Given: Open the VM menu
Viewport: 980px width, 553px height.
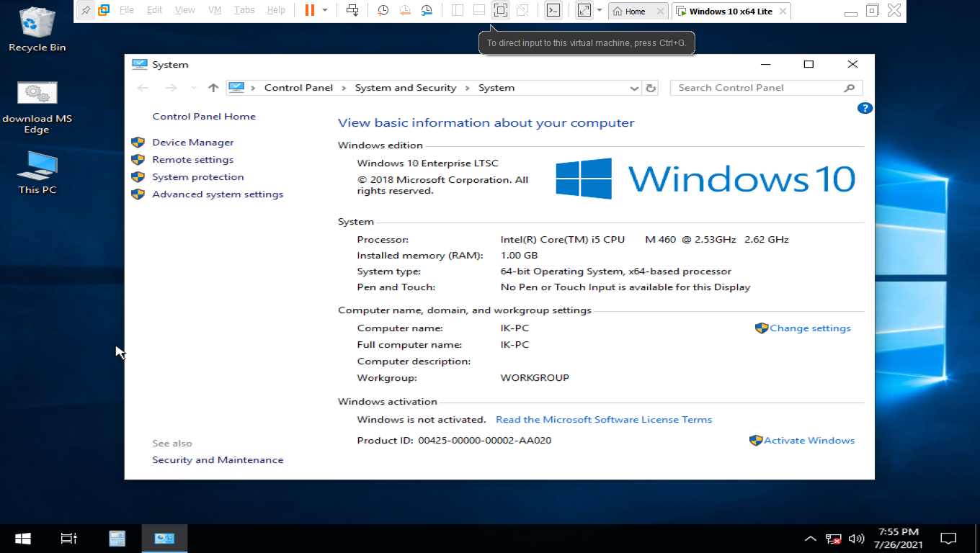Looking at the screenshot, I should (x=215, y=10).
